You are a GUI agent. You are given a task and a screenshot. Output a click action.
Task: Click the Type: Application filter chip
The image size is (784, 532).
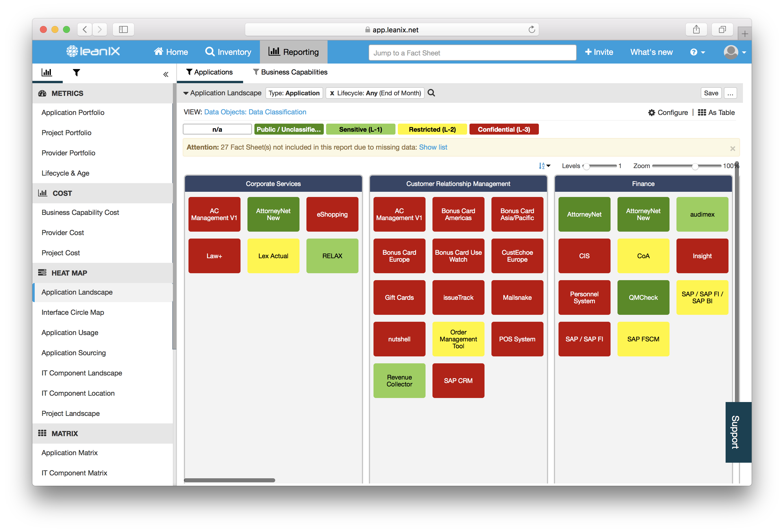(x=294, y=93)
